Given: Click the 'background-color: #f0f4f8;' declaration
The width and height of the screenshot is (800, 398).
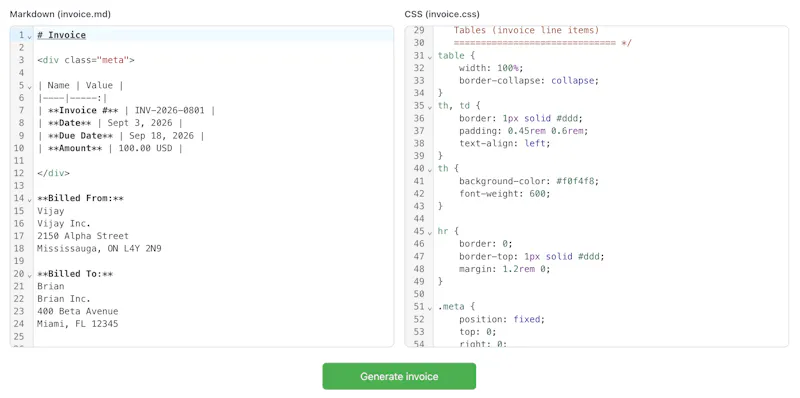Looking at the screenshot, I should click(x=529, y=181).
